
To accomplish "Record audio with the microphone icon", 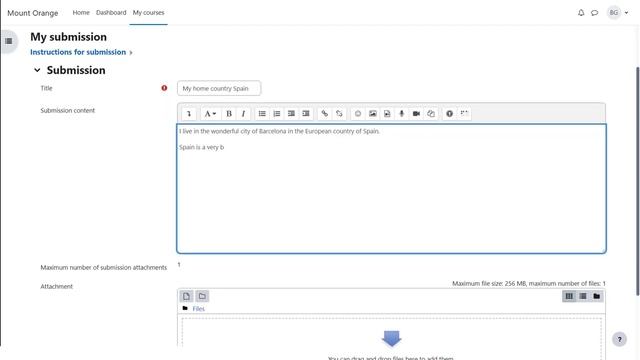I will click(402, 113).
